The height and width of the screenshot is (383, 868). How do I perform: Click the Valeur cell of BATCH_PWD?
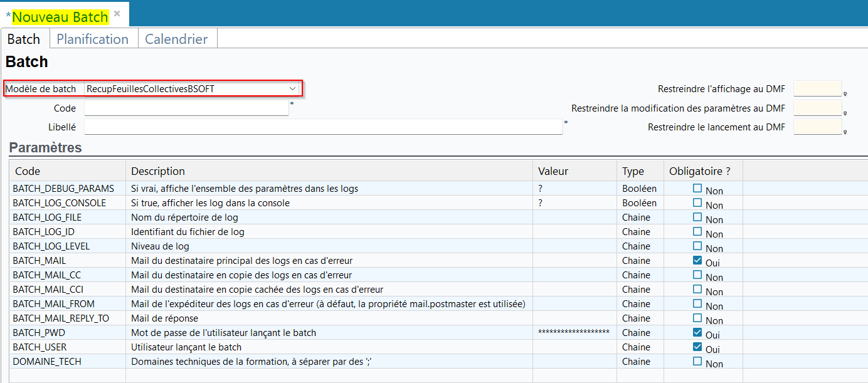click(x=574, y=332)
